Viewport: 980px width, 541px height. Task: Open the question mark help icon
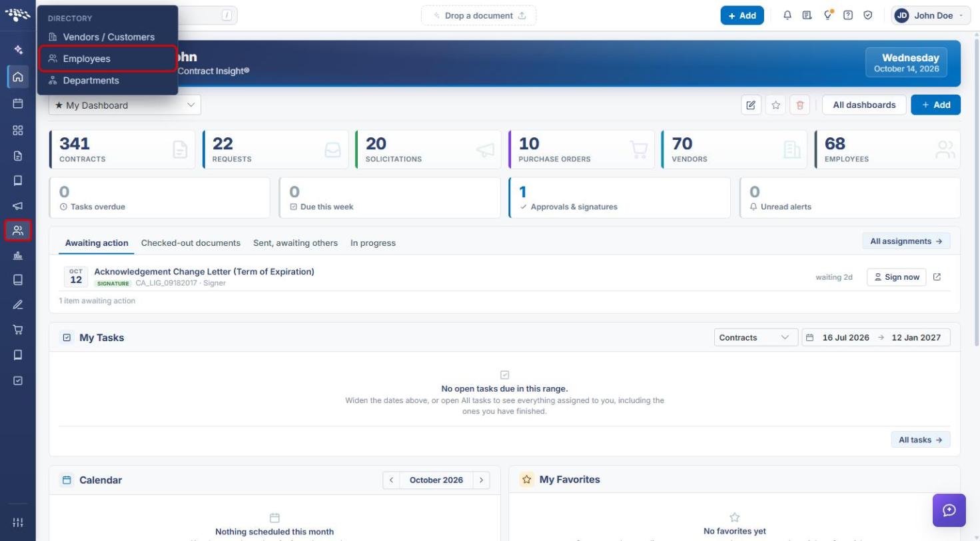(848, 15)
